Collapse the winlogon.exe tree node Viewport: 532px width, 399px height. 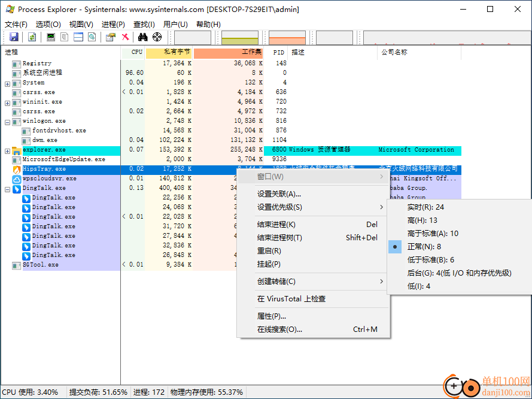point(7,122)
